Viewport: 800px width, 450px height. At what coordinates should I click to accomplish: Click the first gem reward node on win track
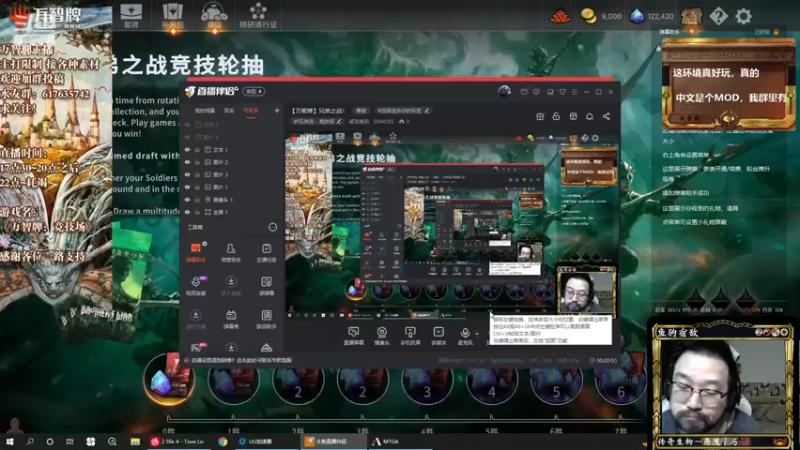tap(169, 380)
